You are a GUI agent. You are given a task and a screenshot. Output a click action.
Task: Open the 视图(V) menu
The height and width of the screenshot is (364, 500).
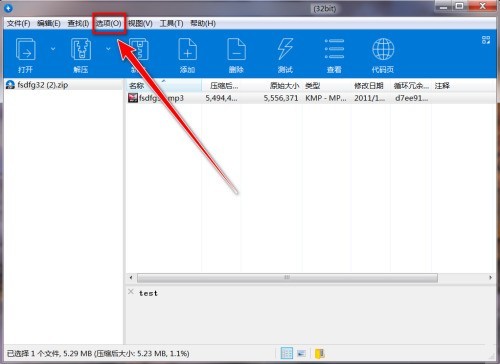pos(140,23)
